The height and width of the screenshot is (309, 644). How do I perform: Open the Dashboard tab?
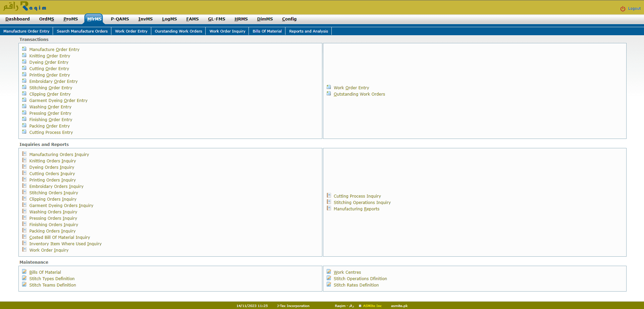[x=17, y=19]
